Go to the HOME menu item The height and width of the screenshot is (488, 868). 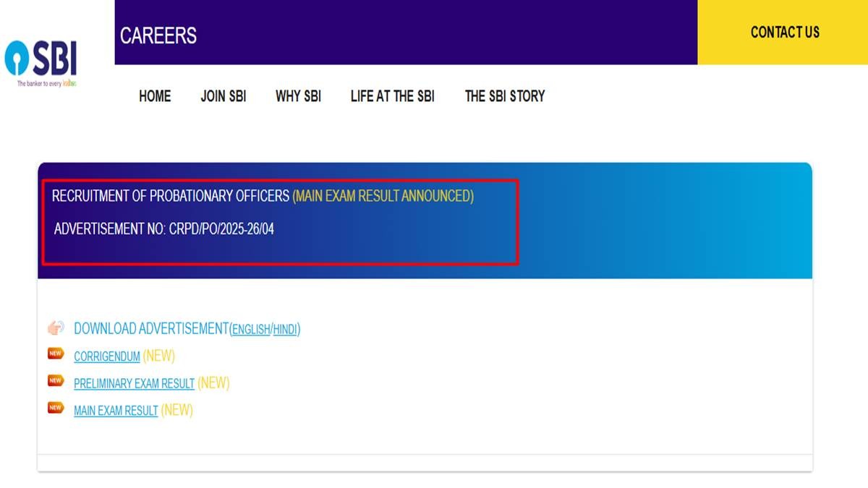tap(155, 96)
